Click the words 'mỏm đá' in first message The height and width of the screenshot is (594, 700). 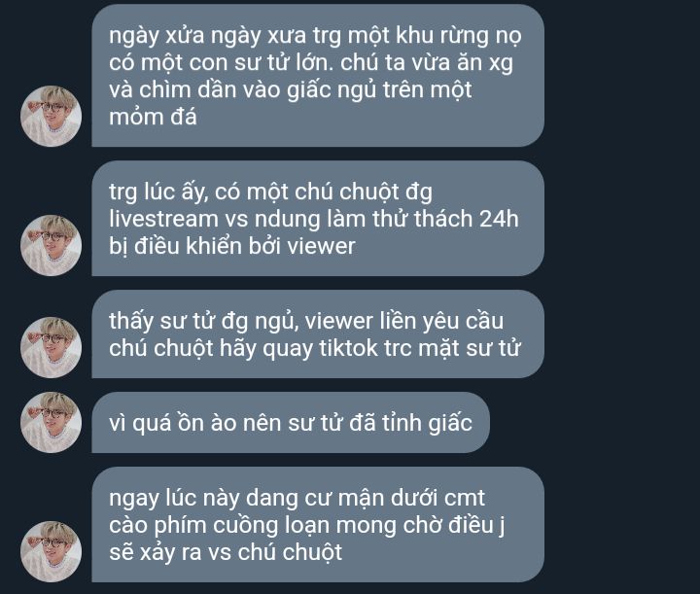point(153,118)
